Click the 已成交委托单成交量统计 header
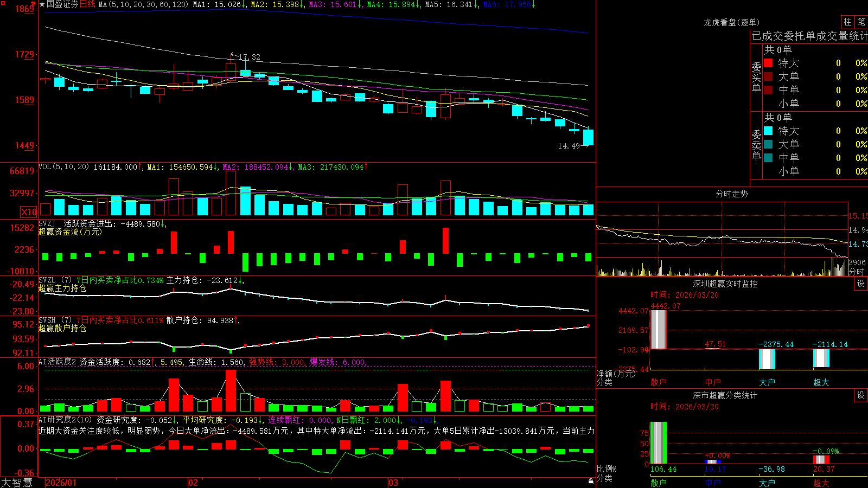This screenshot has height=488, width=868. (x=809, y=36)
